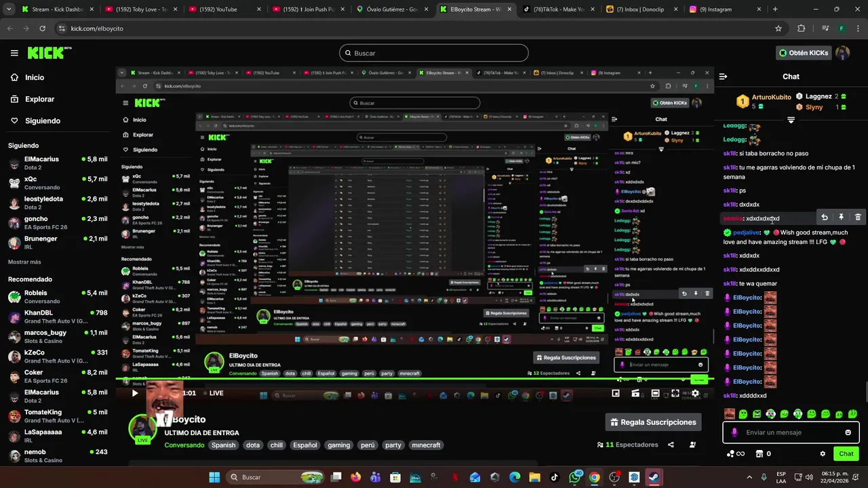
Task: Open player settings gear
Action: point(695,393)
